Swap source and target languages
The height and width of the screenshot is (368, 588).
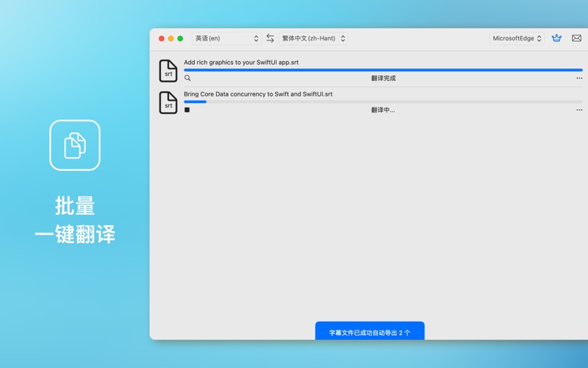click(x=270, y=38)
